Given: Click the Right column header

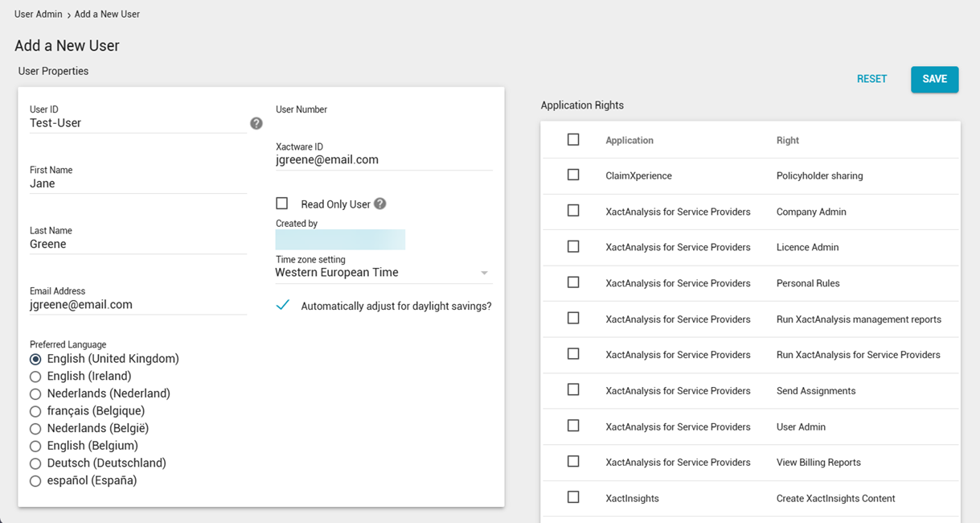Looking at the screenshot, I should tap(787, 140).
